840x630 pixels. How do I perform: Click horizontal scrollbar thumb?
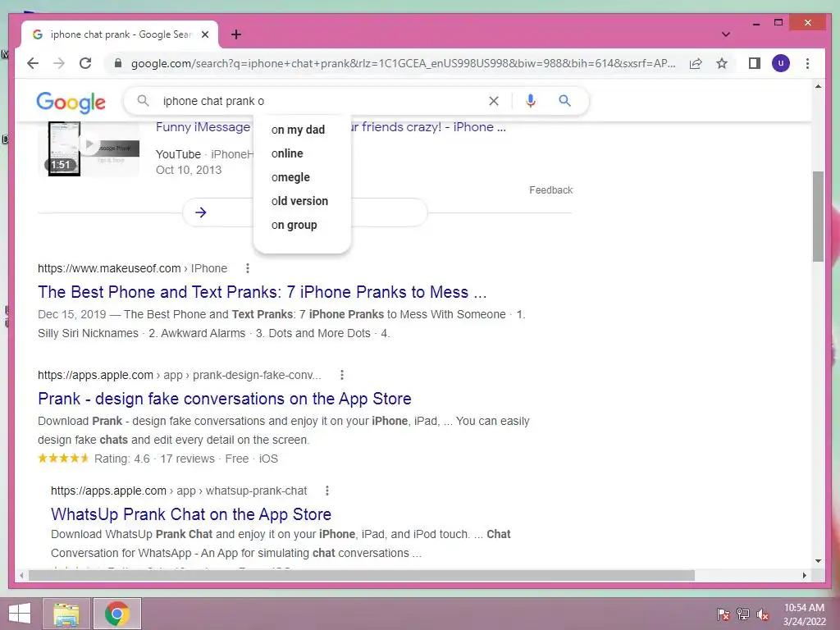point(362,575)
